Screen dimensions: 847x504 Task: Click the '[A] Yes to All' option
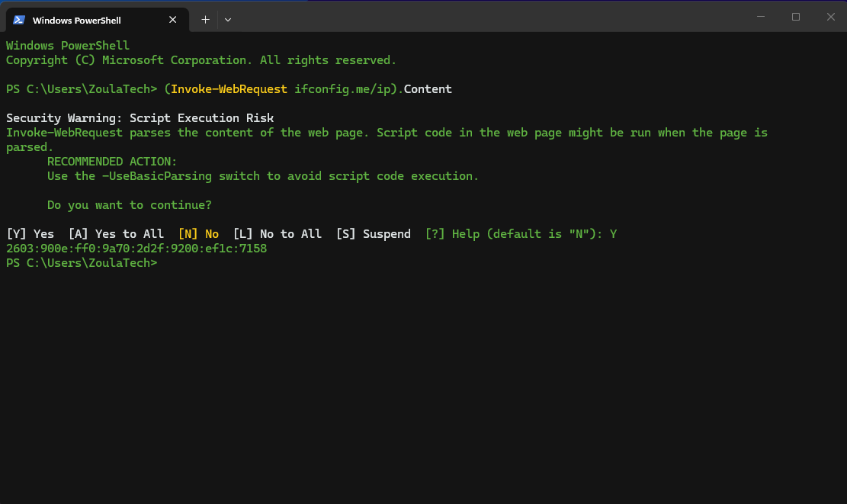pos(116,234)
